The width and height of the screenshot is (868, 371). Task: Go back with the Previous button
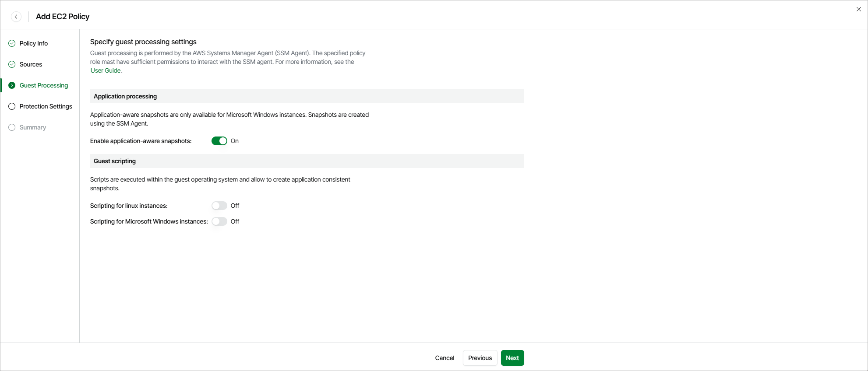coord(480,358)
